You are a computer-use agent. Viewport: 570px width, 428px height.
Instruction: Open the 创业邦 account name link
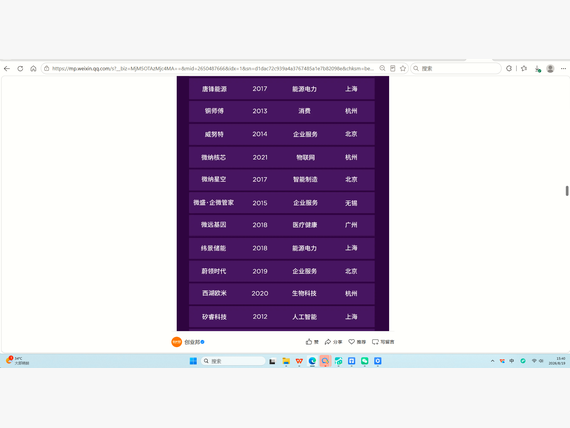(192, 342)
